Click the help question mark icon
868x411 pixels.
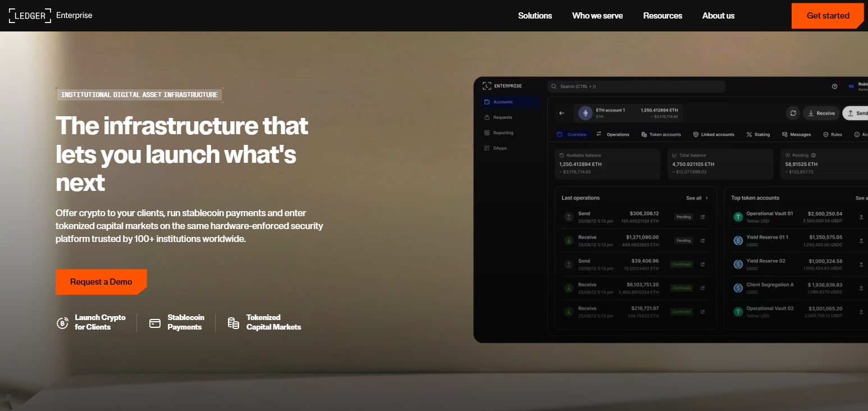834,86
